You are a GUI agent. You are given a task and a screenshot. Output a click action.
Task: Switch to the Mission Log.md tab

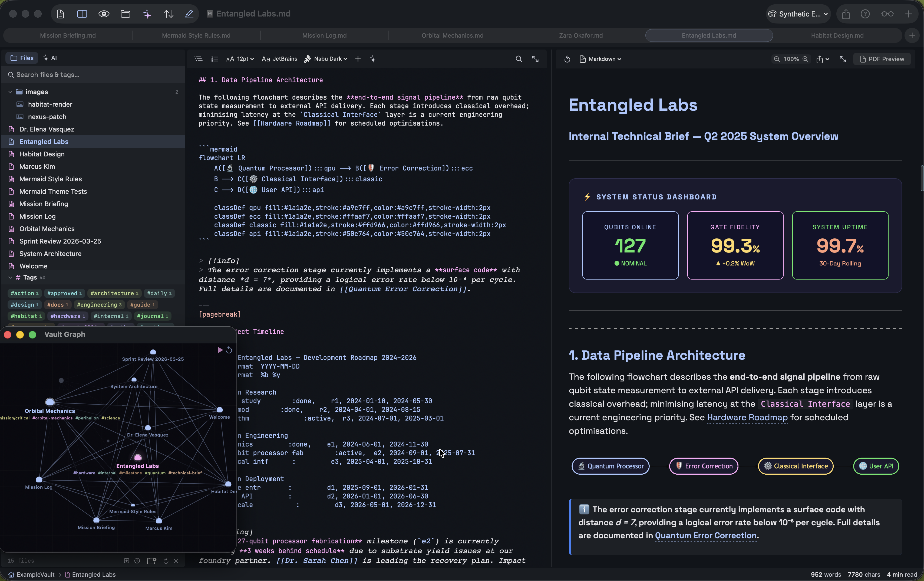click(324, 35)
